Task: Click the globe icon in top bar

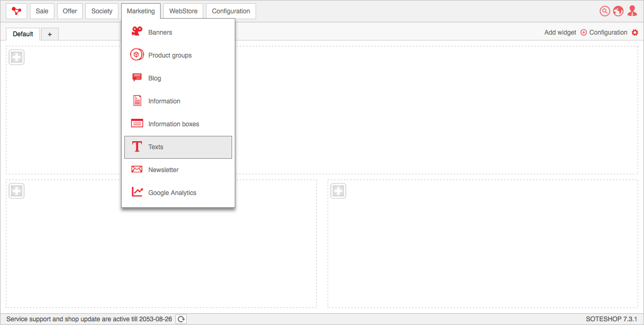Action: (618, 11)
